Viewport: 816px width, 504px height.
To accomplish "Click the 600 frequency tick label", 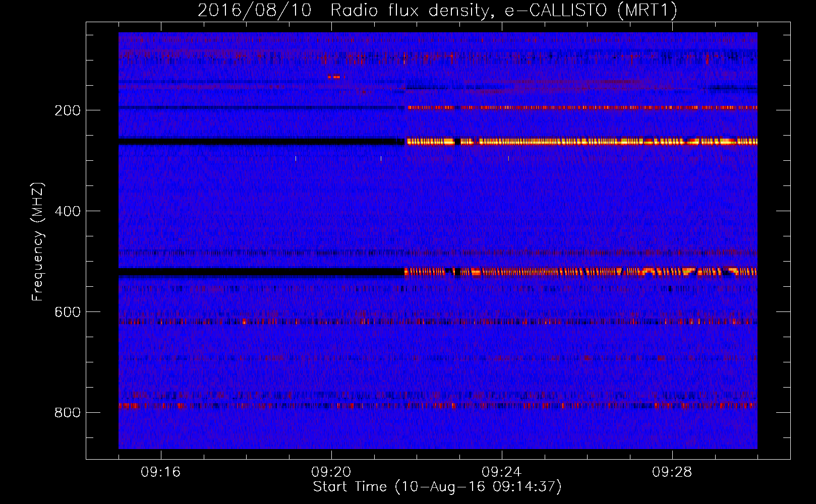I will tap(68, 312).
